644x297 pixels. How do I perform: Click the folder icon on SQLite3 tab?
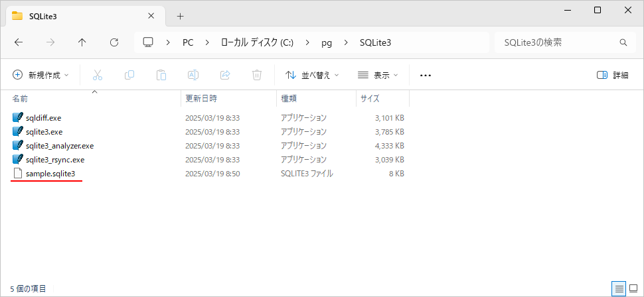coord(17,16)
